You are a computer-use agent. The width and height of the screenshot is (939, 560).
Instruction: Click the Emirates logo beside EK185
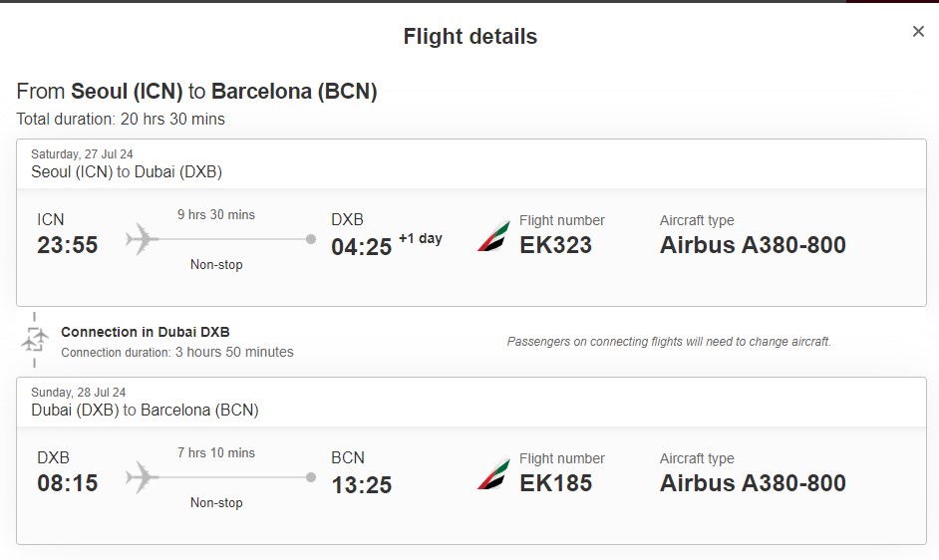coord(494,473)
